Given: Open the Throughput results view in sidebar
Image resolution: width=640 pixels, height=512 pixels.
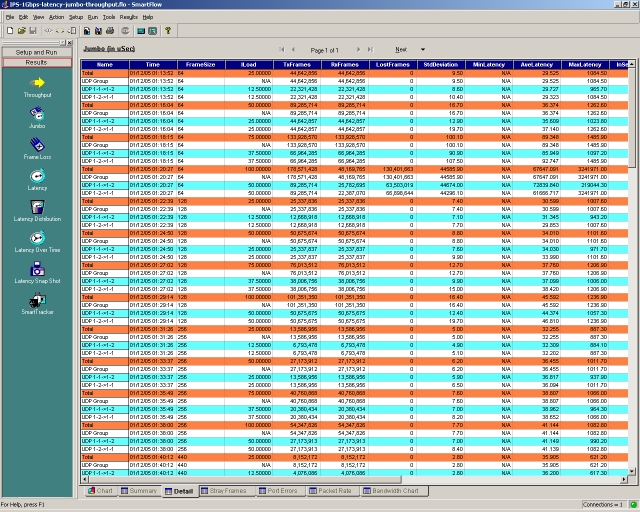Looking at the screenshot, I should pos(37,83).
